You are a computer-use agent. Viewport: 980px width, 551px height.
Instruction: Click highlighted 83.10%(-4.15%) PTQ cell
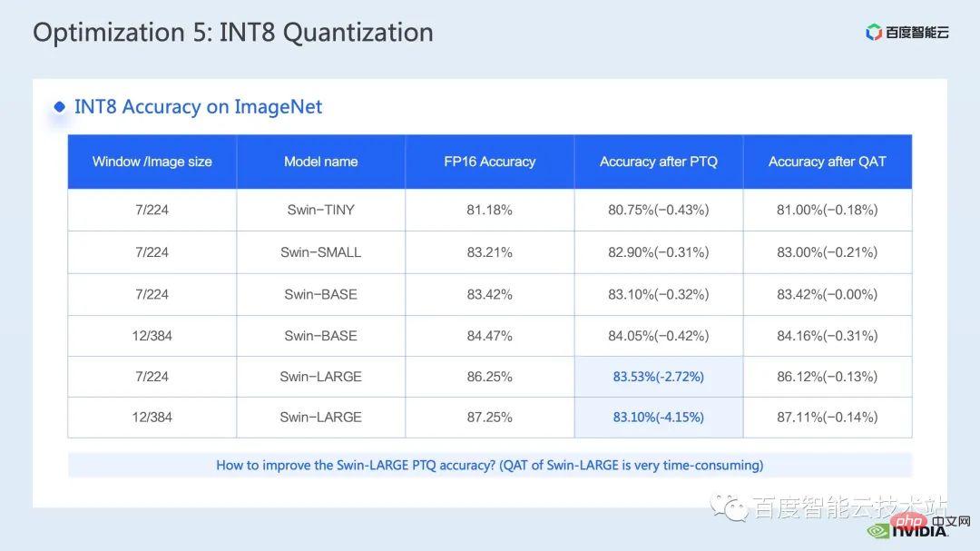tap(658, 418)
